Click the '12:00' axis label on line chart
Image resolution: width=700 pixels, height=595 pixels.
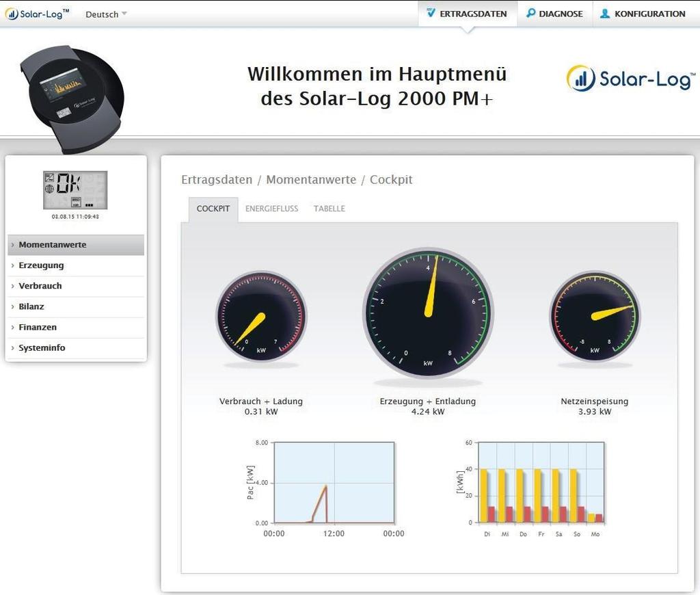[334, 533]
